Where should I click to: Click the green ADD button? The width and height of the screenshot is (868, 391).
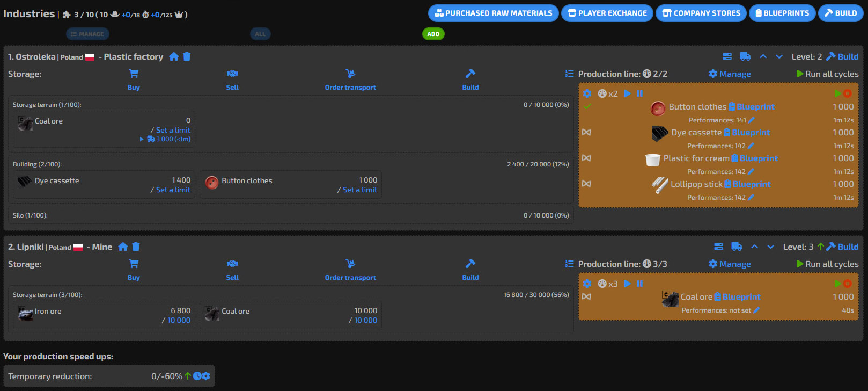pyautogui.click(x=433, y=34)
